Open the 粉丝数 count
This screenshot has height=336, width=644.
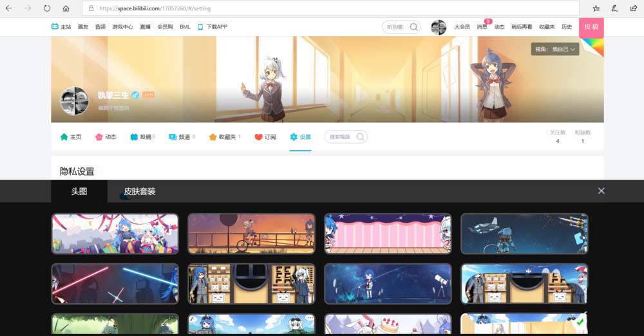(x=582, y=136)
